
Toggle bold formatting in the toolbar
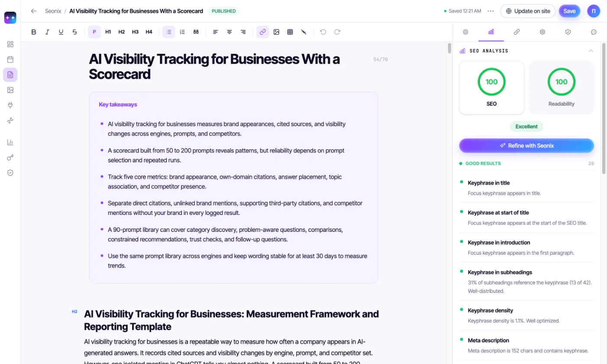(x=34, y=32)
